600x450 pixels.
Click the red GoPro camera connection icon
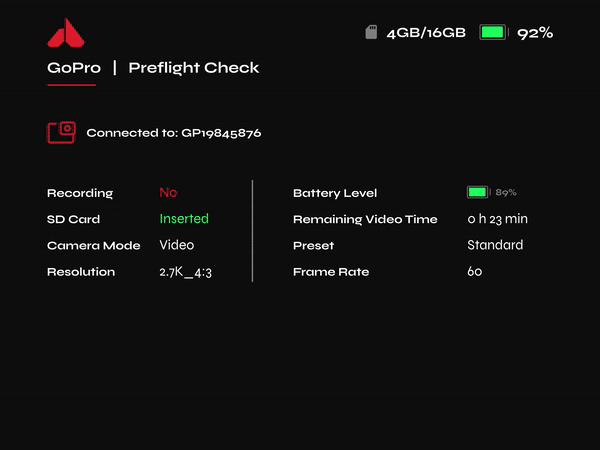(x=61, y=132)
